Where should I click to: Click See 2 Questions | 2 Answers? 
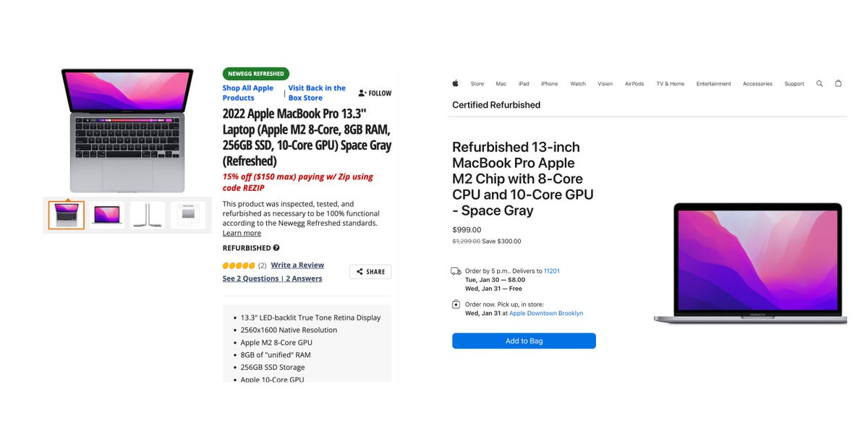[x=273, y=278]
